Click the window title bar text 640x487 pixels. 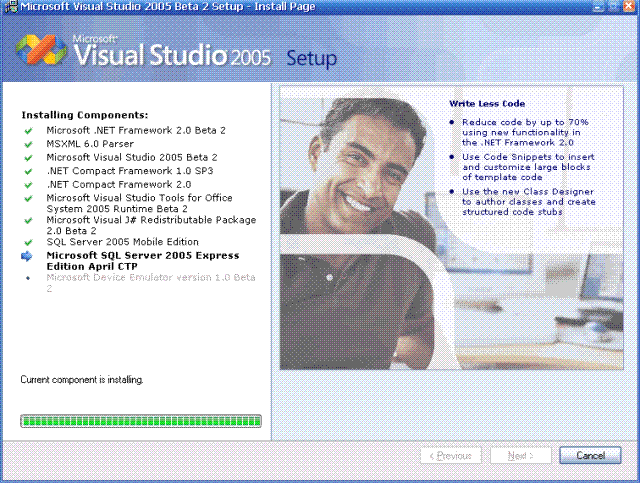tap(168, 7)
